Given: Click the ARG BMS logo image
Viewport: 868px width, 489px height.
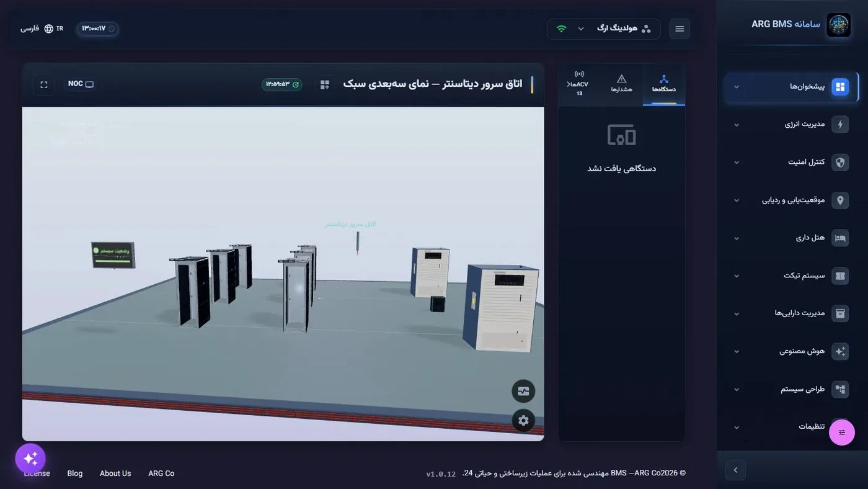Looking at the screenshot, I should click(x=838, y=25).
